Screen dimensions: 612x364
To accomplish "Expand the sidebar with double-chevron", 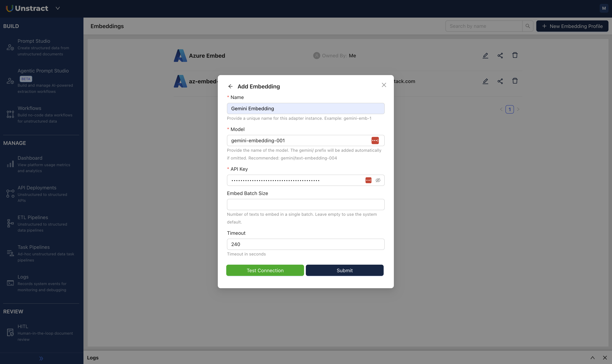I will click(x=41, y=358).
